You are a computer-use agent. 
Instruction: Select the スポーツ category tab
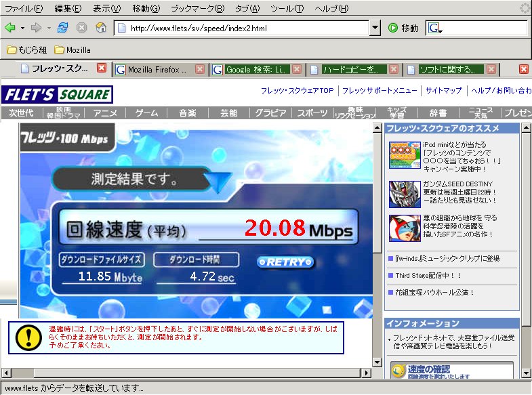[x=312, y=113]
